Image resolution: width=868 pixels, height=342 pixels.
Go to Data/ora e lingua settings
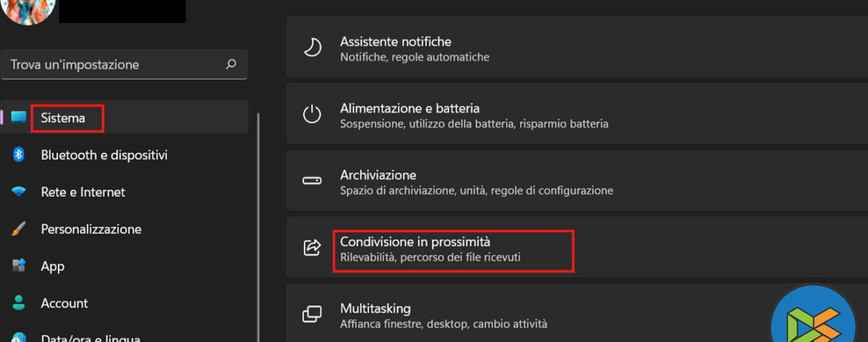pyautogui.click(x=90, y=338)
